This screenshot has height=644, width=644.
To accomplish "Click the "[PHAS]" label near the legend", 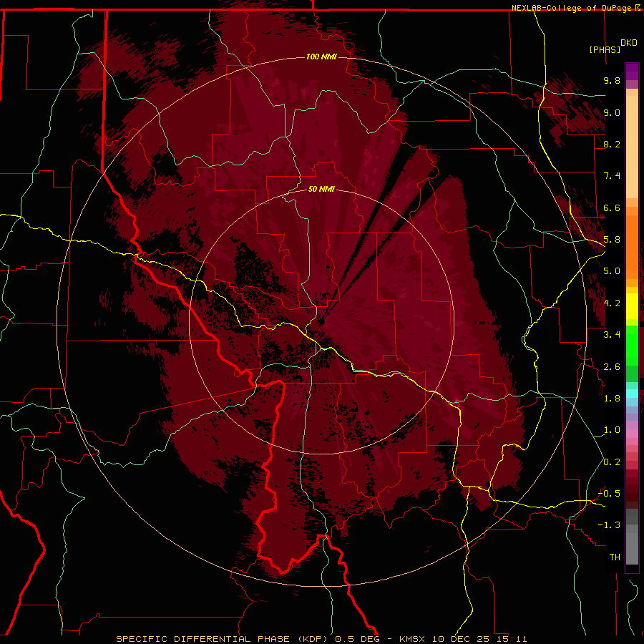I will coord(605,49).
